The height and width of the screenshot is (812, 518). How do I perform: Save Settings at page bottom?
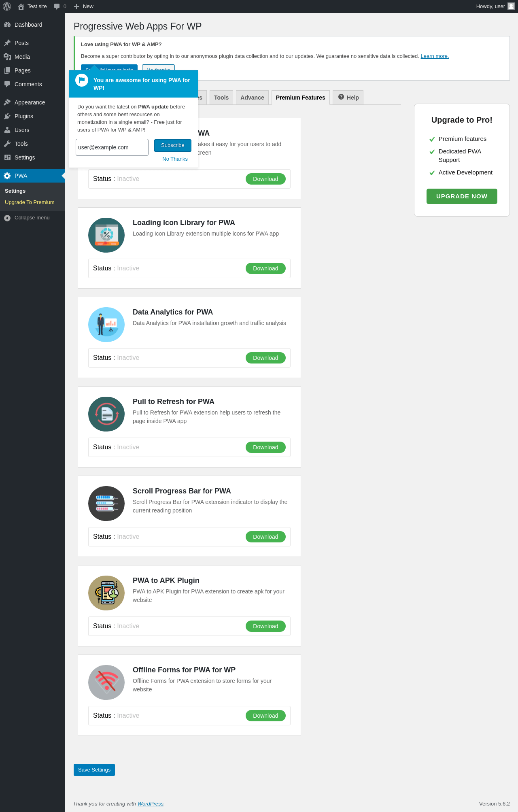tap(94, 770)
